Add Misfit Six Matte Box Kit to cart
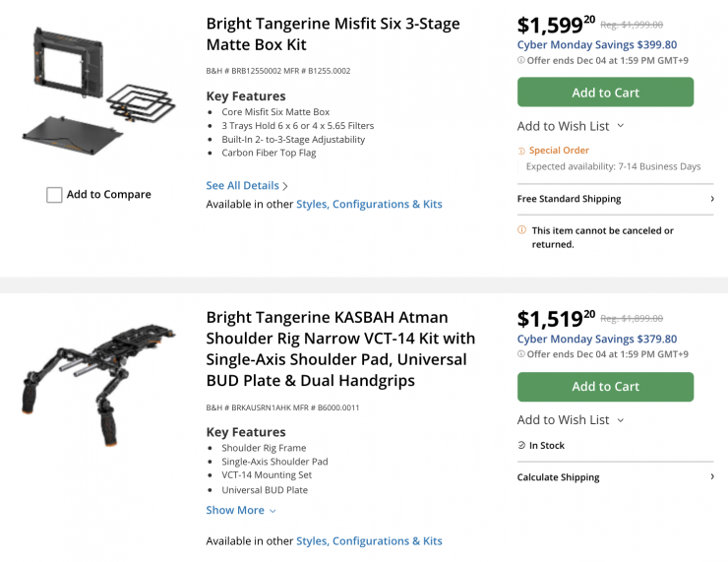 [605, 93]
